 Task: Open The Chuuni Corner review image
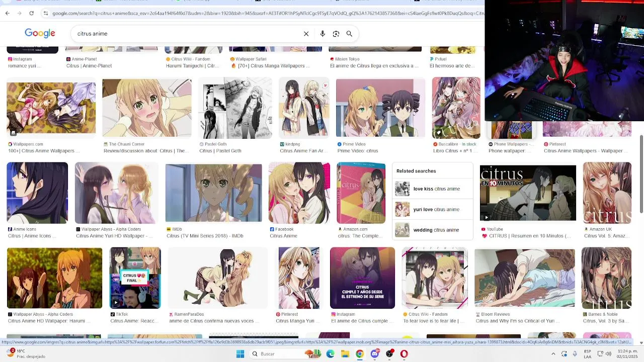146,108
